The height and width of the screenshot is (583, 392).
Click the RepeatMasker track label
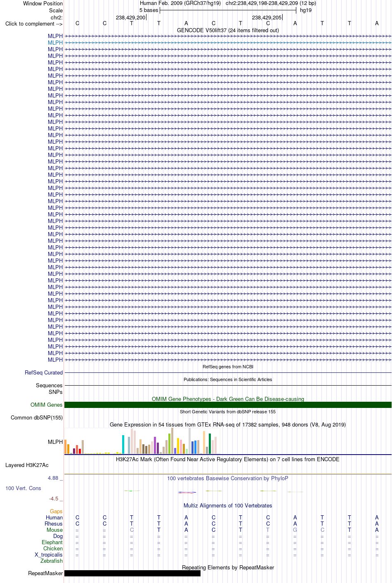tap(45, 573)
